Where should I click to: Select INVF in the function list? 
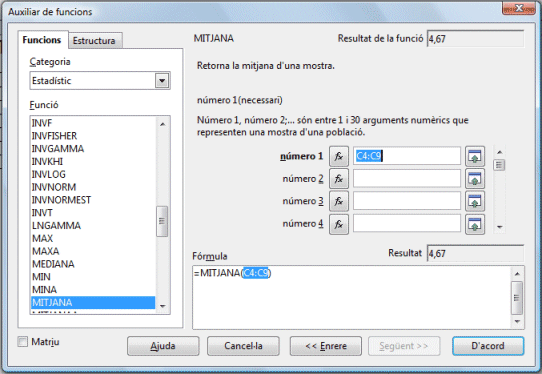pos(93,123)
